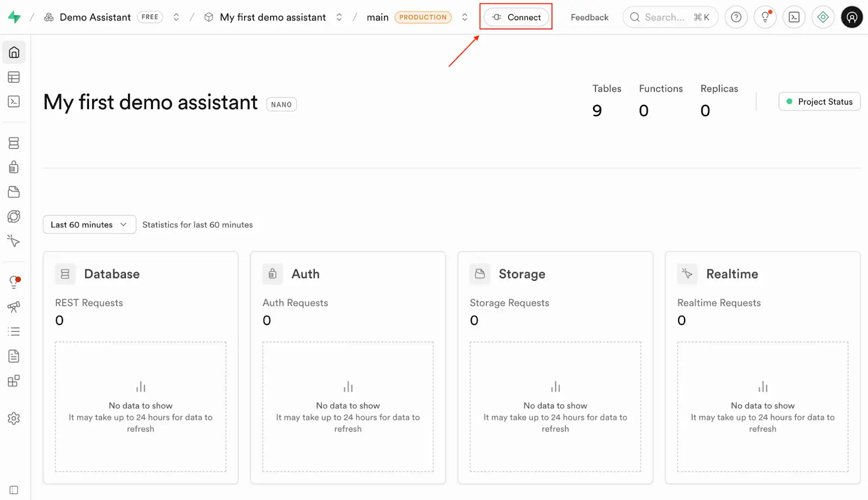Click the Connect button
Viewport: 868px width, 500px height.
(x=516, y=17)
